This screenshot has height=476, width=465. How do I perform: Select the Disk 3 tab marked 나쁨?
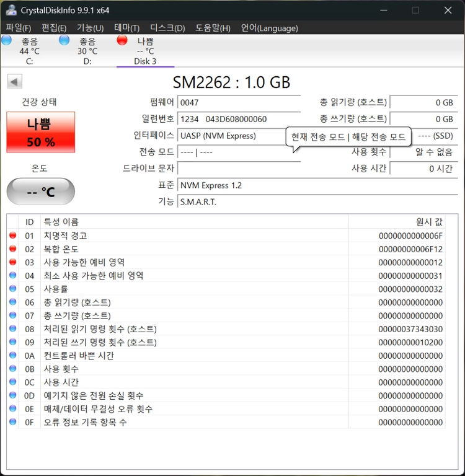[145, 51]
